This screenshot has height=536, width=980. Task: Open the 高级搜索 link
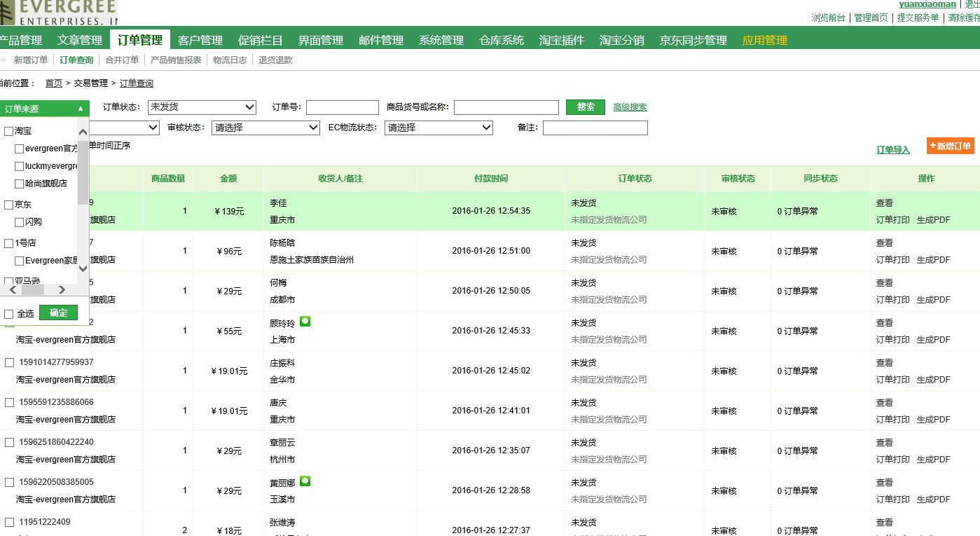(x=630, y=107)
